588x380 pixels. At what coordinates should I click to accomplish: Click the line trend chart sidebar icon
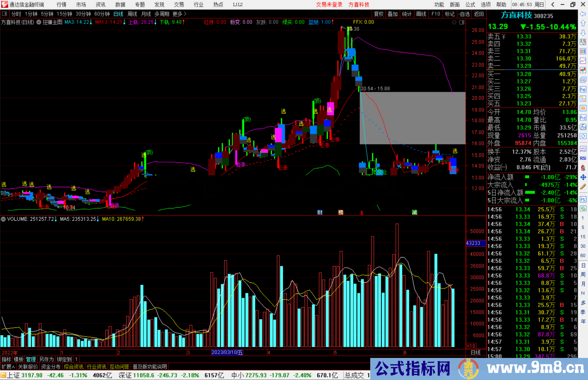click(583, 60)
